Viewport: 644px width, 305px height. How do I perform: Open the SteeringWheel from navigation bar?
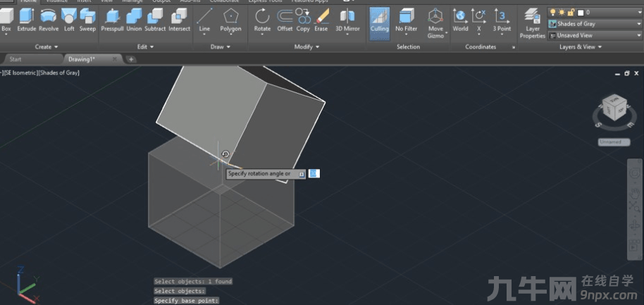[x=636, y=173]
